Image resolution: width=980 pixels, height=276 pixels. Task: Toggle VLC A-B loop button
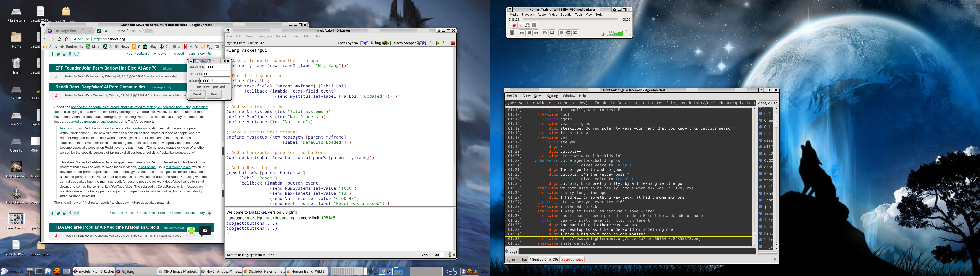click(x=527, y=26)
